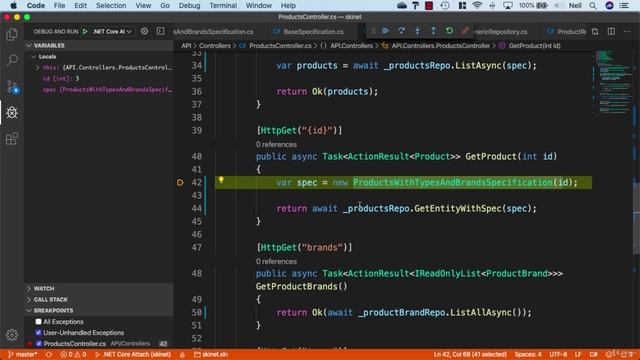
Task: Open the Debug menu
Action: 189,6
